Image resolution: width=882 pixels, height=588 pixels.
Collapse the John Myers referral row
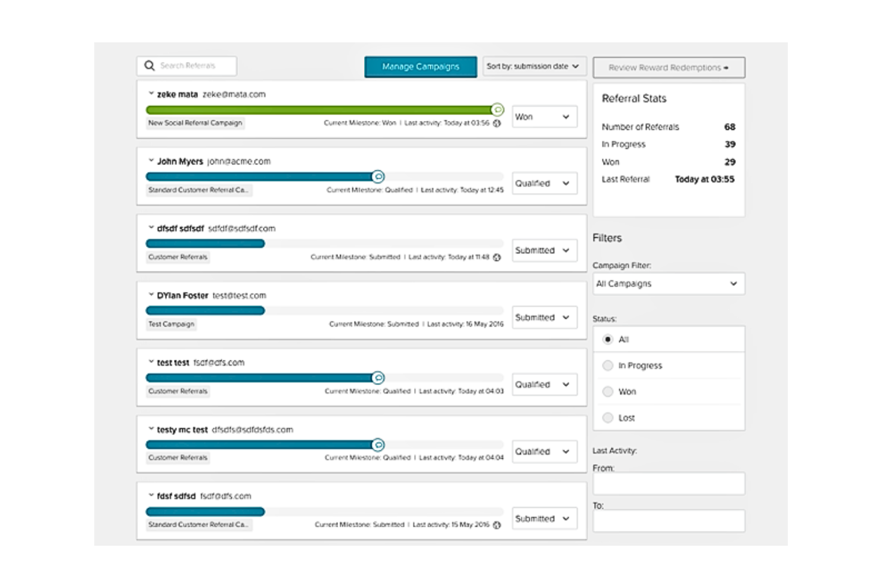click(151, 160)
